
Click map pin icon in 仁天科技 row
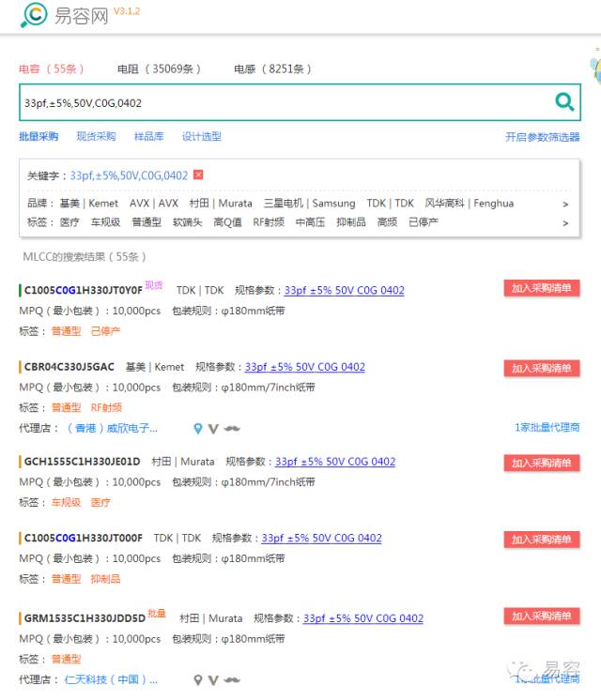point(198,680)
